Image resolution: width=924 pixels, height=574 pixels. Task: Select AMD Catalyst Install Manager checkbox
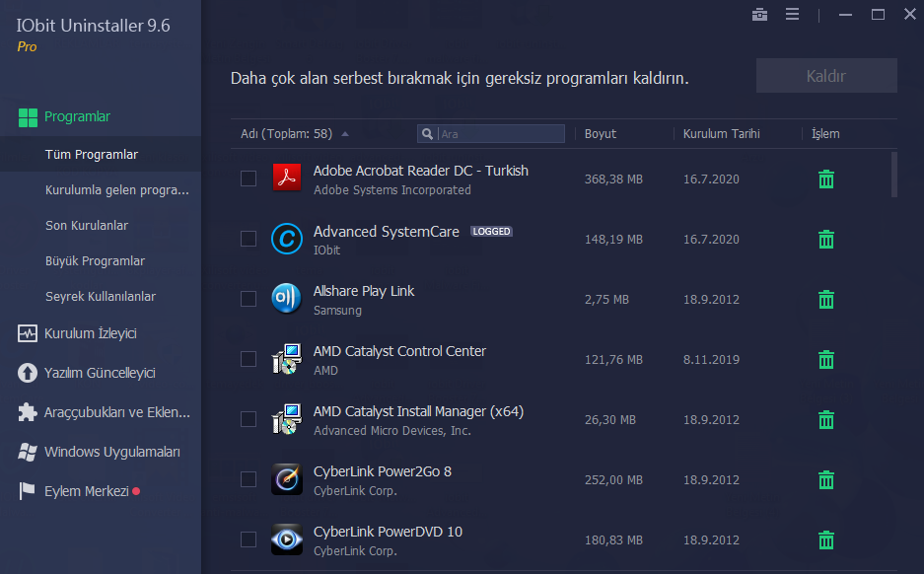[249, 419]
